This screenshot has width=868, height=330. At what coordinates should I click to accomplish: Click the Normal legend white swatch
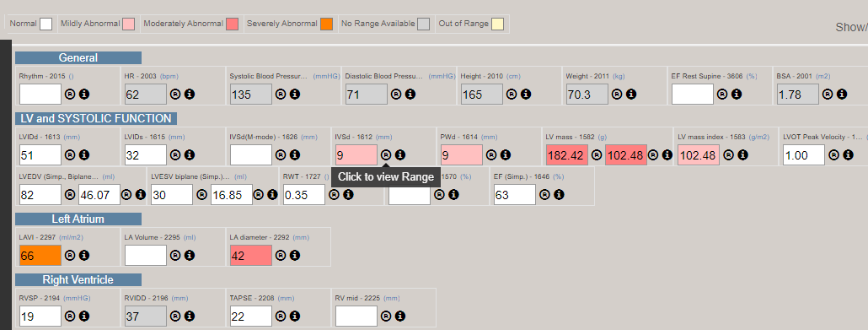pos(46,24)
